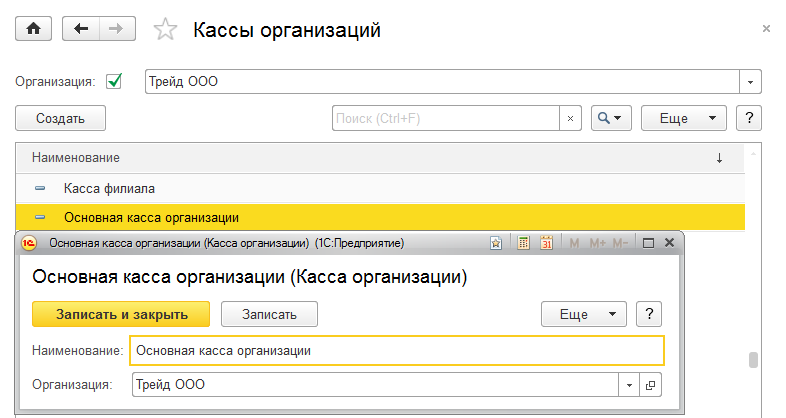Image resolution: width=786 pixels, height=418 pixels.
Task: Toggle the Организация filter checkbox
Action: point(114,81)
